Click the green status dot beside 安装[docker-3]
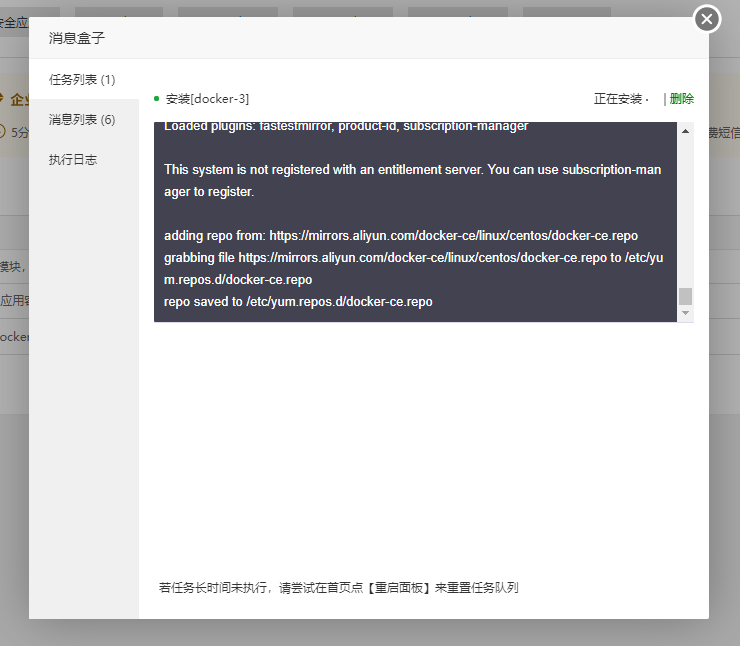Screen dimensions: 740x646 pyautogui.click(x=157, y=99)
